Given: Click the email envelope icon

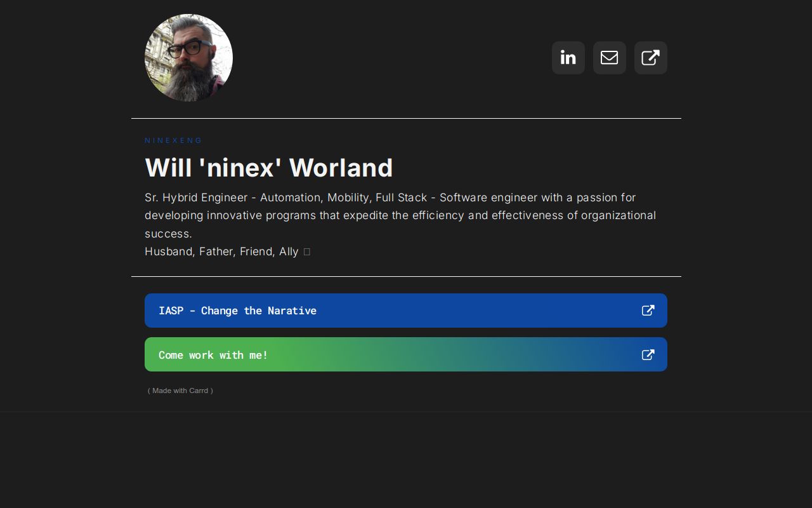Looking at the screenshot, I should tap(609, 58).
